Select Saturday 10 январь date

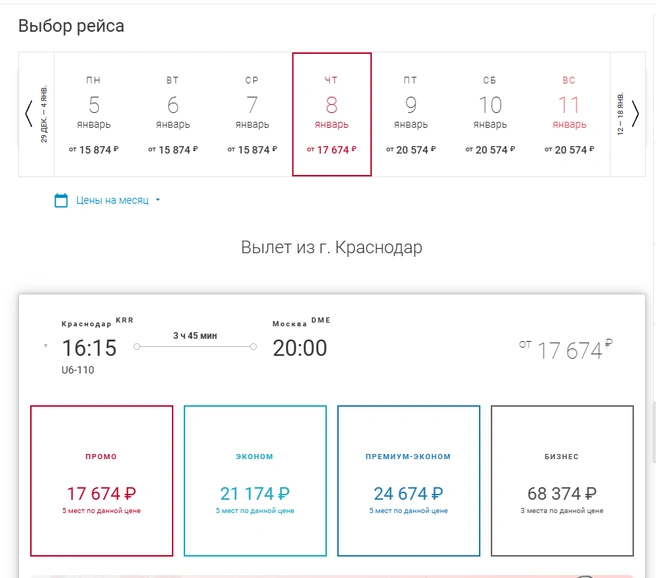(490, 114)
